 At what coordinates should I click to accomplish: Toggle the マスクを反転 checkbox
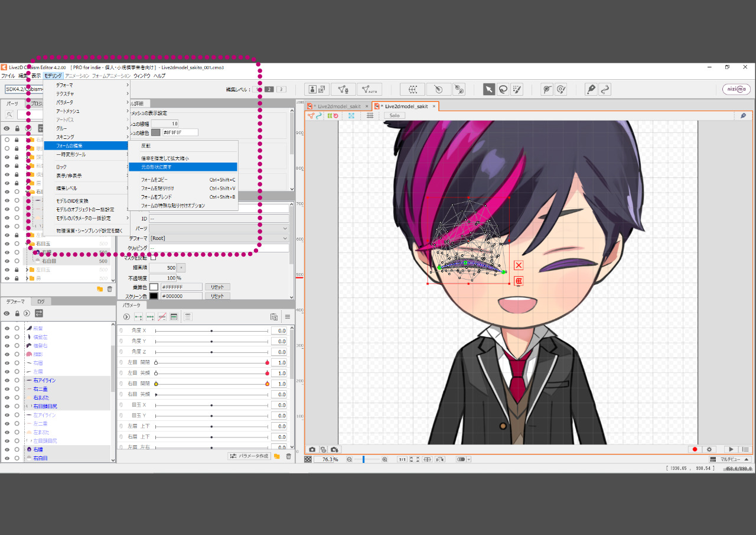tap(154, 258)
